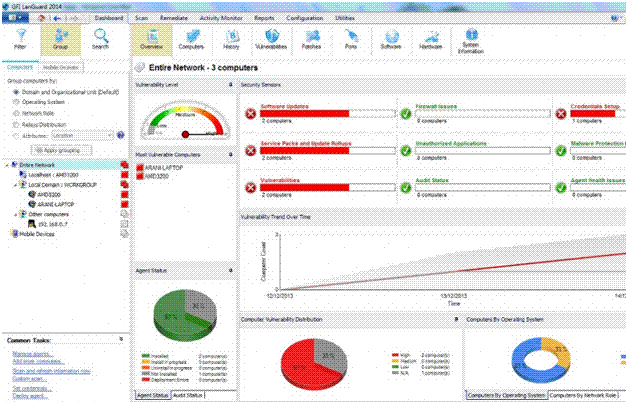Click Audit Status green check icon
The image size is (628, 404).
pos(406,187)
